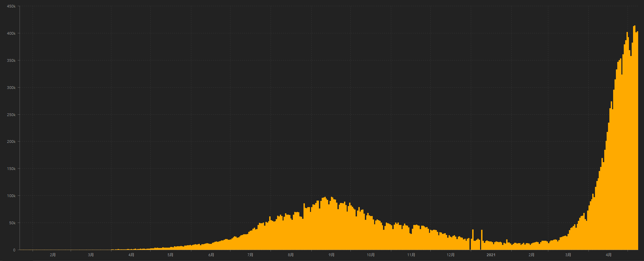Click the 4月 label under the tallest peak
Image resolution: width=644 pixels, height=261 pixels.
click(x=609, y=255)
